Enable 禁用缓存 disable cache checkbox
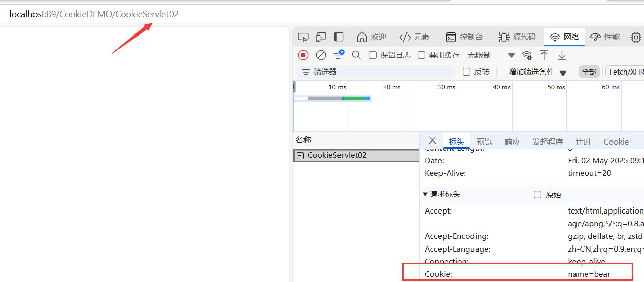 pyautogui.click(x=421, y=55)
